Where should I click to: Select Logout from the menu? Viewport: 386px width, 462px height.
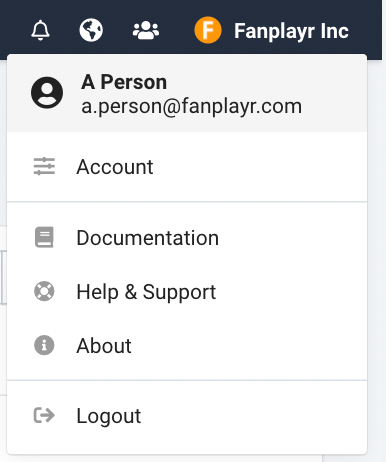tap(187, 416)
